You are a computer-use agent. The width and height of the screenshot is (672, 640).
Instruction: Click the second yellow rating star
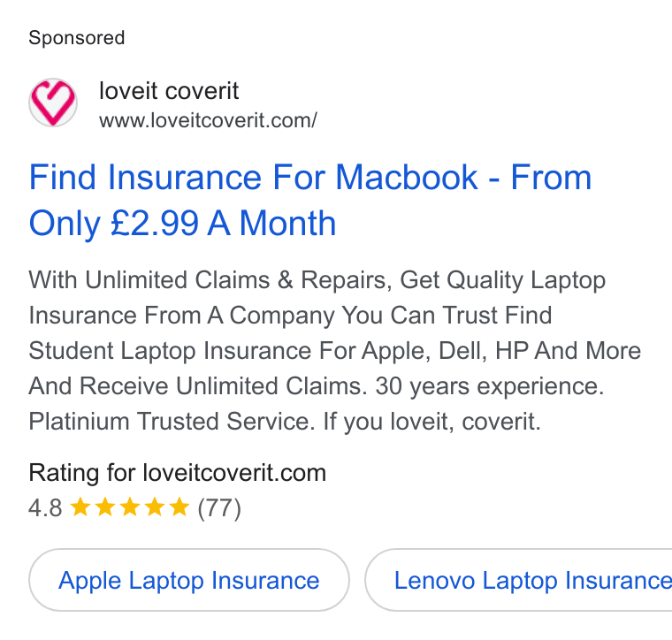[x=105, y=507]
